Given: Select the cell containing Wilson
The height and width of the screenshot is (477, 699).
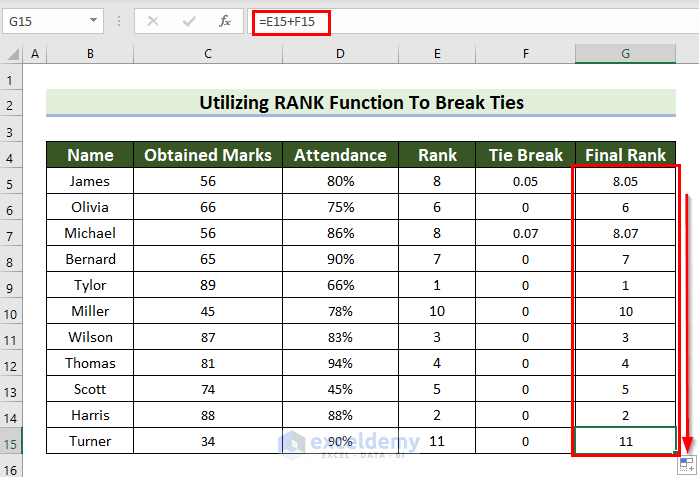Looking at the screenshot, I should pyautogui.click(x=90, y=337).
